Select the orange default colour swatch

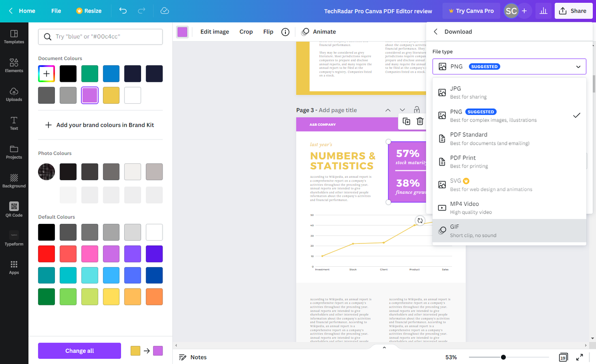click(x=154, y=297)
